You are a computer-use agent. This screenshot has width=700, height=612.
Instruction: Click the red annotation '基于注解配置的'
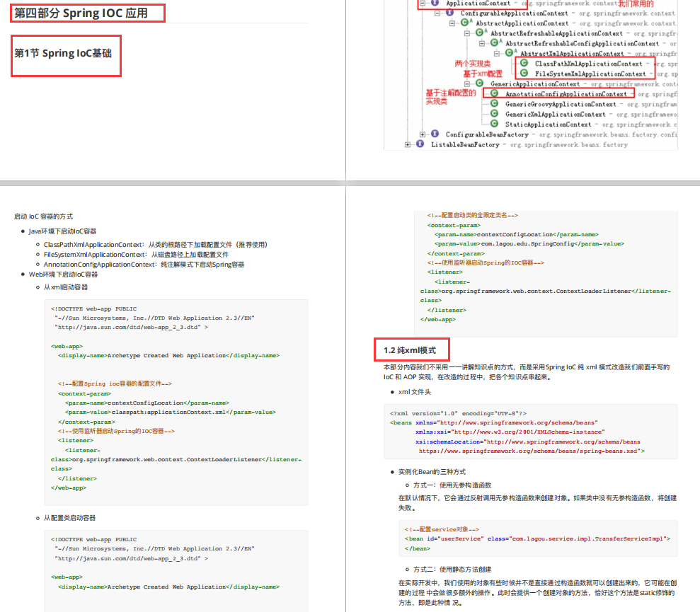(450, 93)
